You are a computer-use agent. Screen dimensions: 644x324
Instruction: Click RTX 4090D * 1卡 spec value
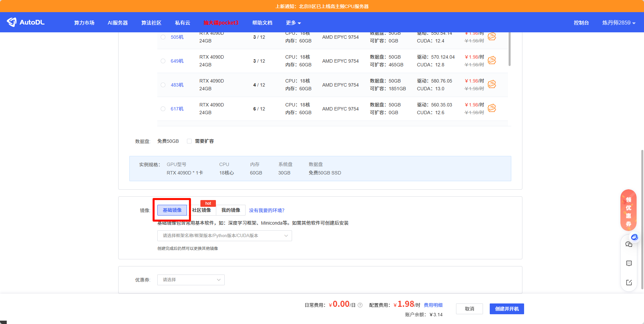(185, 173)
